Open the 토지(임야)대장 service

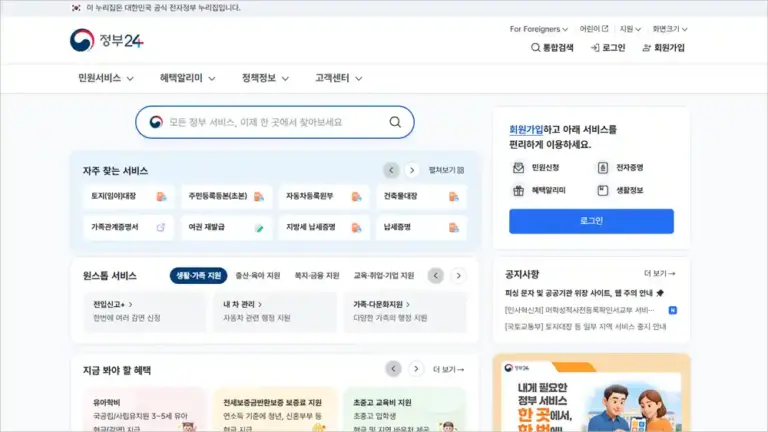tap(128, 196)
